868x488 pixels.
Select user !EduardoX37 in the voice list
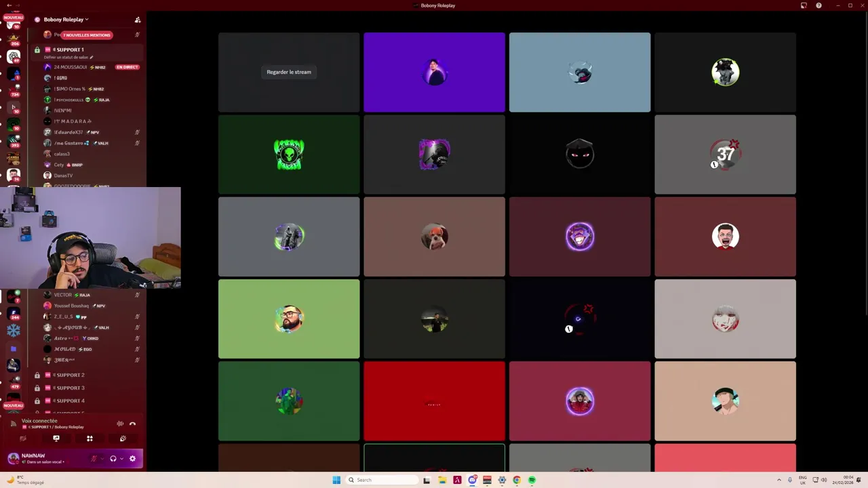68,132
